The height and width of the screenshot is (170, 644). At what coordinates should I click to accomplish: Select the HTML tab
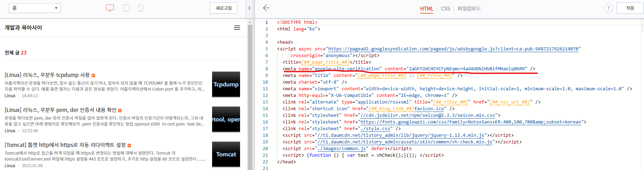point(427,9)
